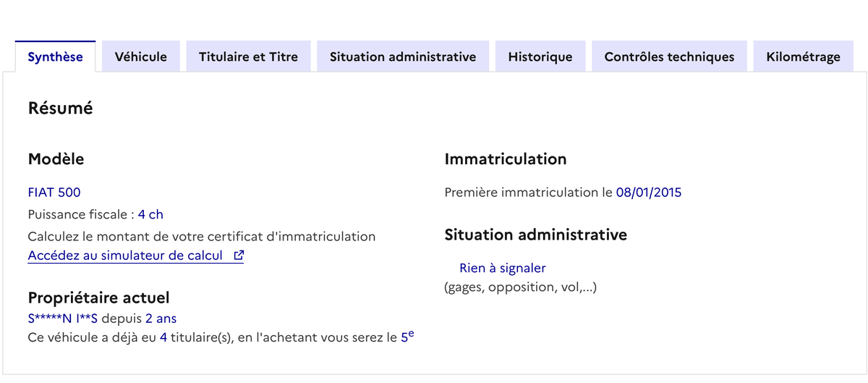This screenshot has height=383, width=868.
Task: Open the Synthèse tab
Action: click(x=55, y=56)
